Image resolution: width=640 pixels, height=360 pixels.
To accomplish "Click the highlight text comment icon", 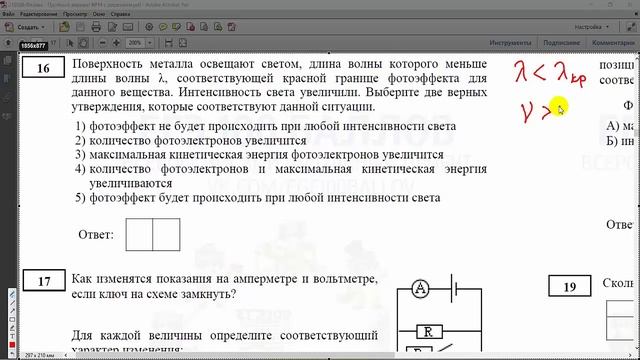I will [176, 27].
